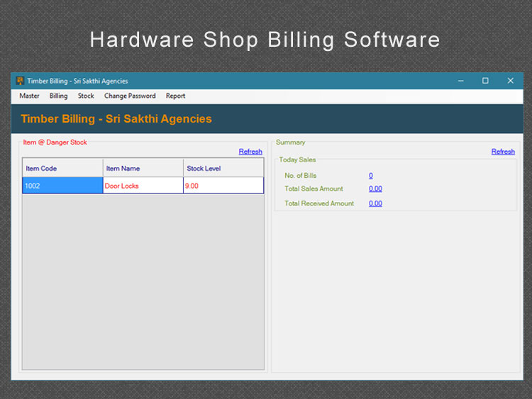This screenshot has width=532, height=399.
Task: Sort by the Item Name column header
Action: (143, 168)
